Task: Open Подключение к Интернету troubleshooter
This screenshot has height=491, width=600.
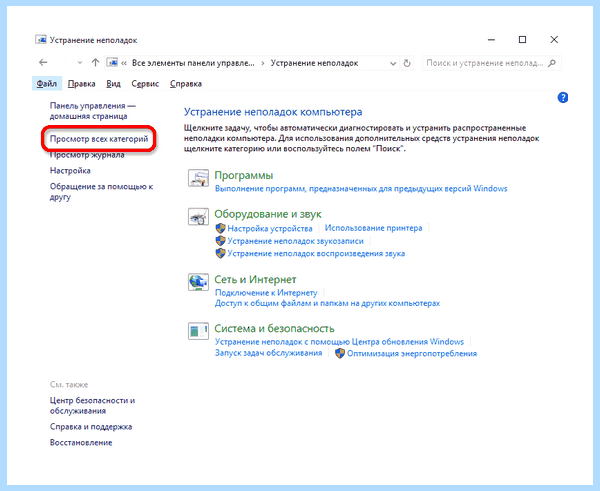Action: (266, 293)
